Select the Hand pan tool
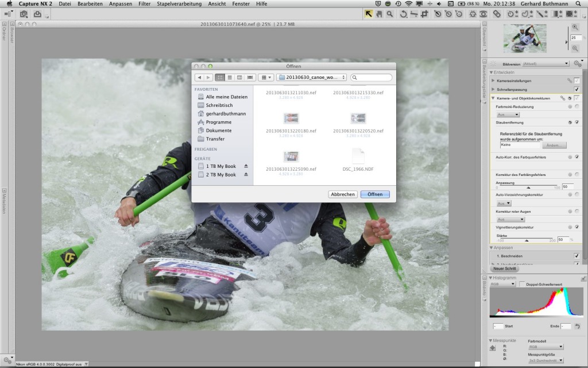This screenshot has width=588, height=368. click(x=379, y=14)
